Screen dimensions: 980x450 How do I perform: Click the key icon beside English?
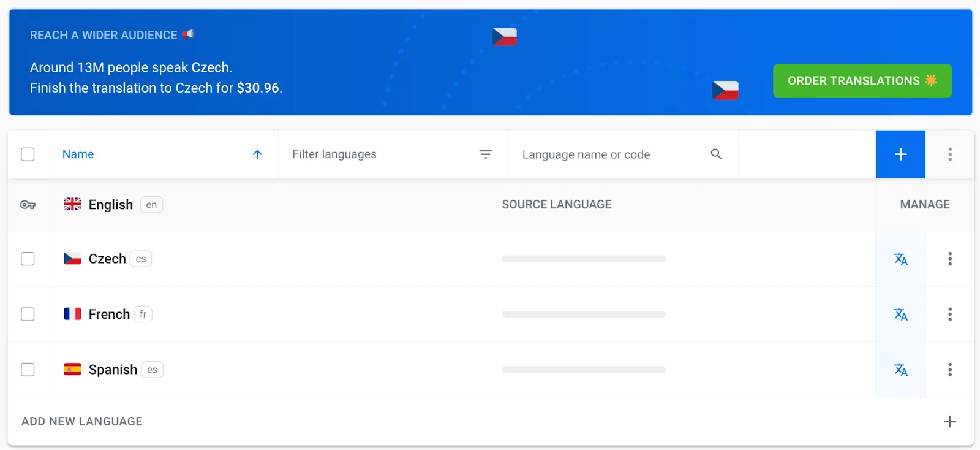(28, 205)
